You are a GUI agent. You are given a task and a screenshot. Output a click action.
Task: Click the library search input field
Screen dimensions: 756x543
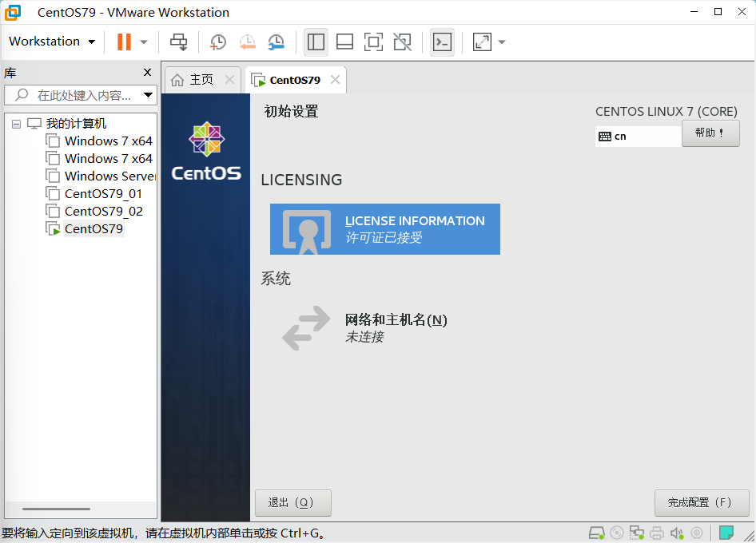(80, 95)
